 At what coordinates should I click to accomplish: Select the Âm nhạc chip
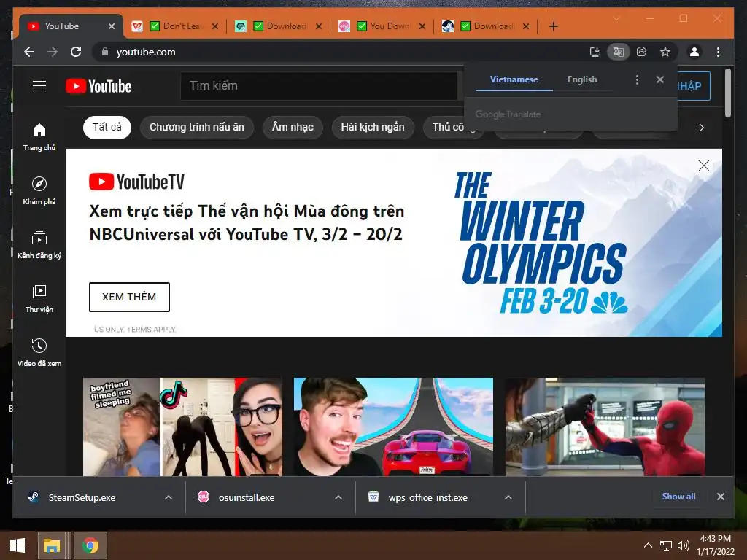pos(293,127)
